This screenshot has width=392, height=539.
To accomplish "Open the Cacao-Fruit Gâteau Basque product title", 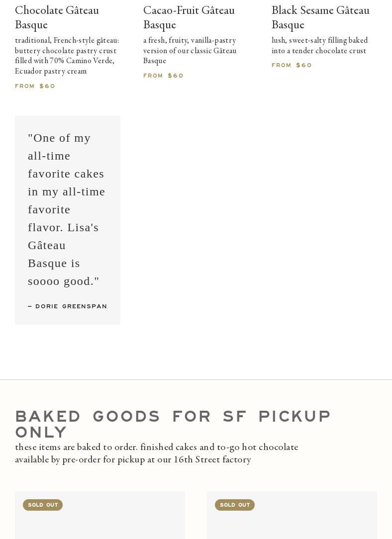I will [189, 17].
